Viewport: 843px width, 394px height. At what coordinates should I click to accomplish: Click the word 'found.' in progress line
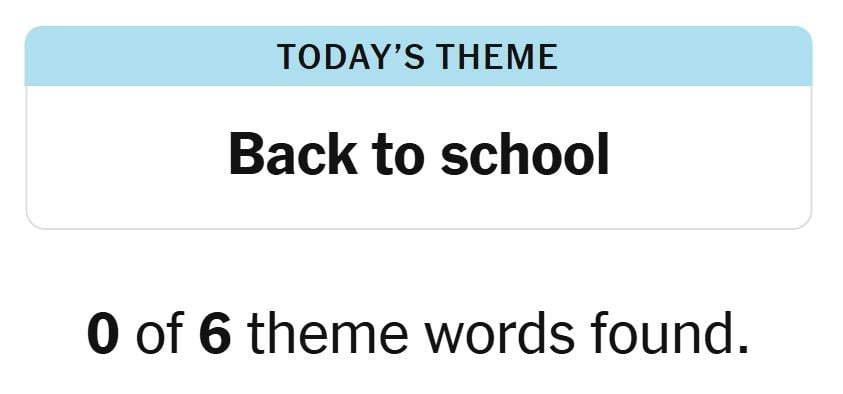(669, 334)
